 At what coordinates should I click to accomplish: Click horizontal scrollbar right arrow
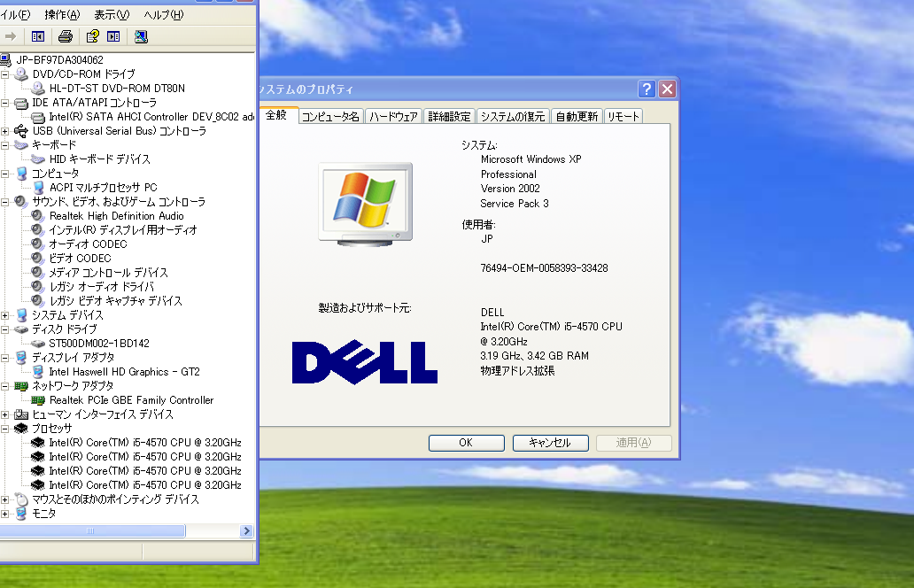[x=246, y=531]
